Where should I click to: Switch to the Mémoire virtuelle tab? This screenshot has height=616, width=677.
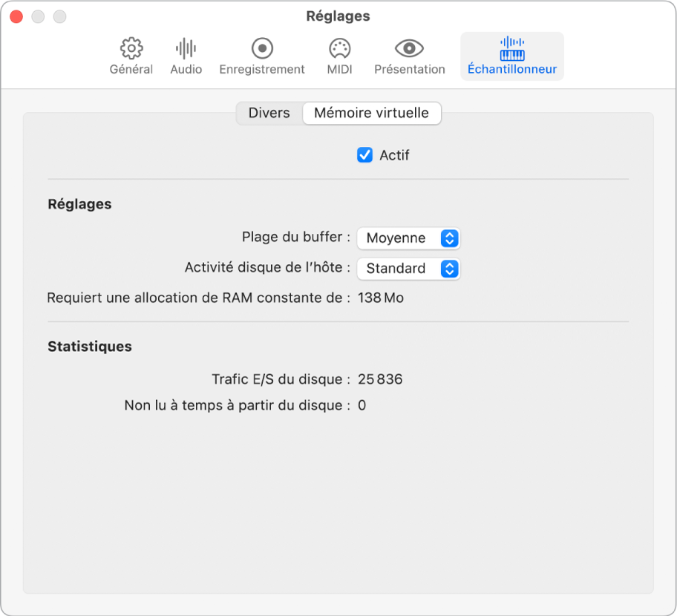pyautogui.click(x=372, y=113)
